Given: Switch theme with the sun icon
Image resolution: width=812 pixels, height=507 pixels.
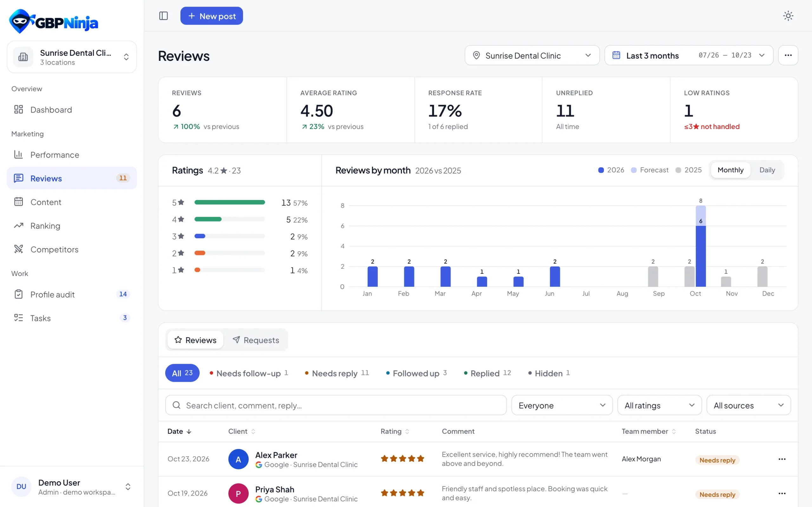Looking at the screenshot, I should coord(788,16).
